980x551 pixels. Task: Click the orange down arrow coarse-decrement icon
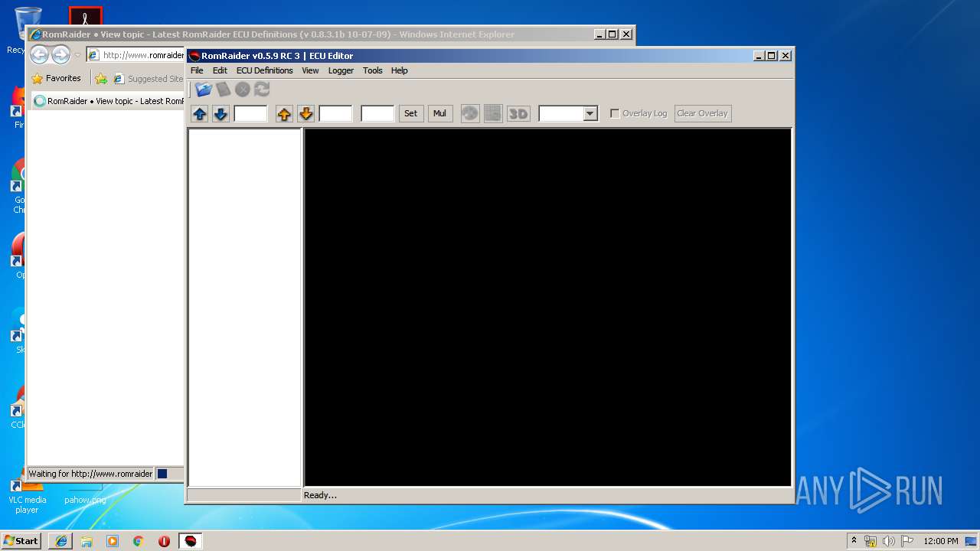[x=305, y=113]
